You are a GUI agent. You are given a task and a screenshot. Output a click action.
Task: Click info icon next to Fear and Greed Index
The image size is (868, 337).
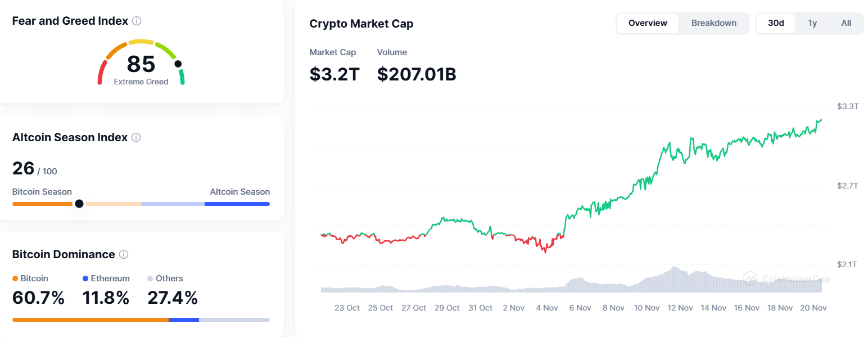(x=137, y=21)
